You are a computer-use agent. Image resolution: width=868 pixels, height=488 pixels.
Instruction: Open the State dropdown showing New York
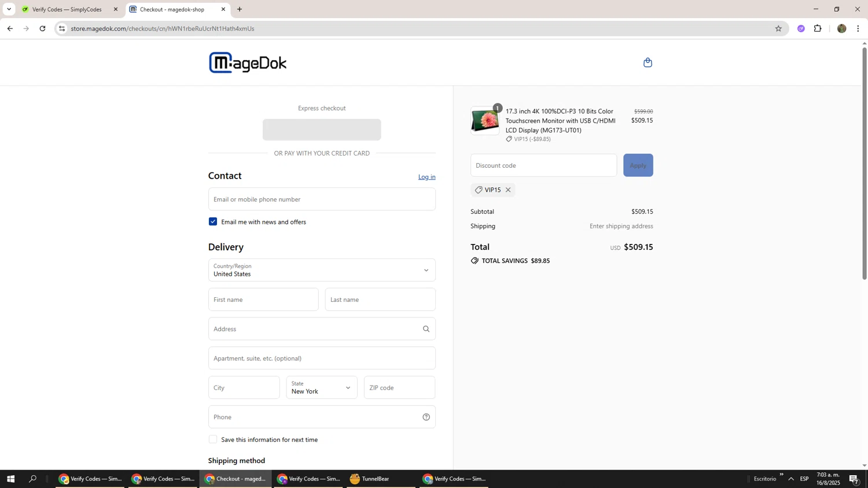(x=322, y=387)
